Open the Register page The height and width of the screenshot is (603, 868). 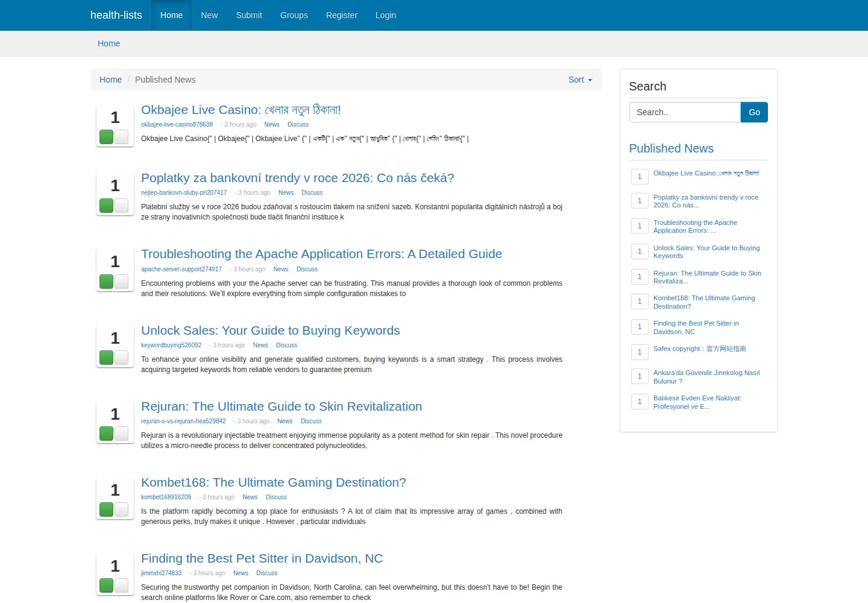pos(342,15)
